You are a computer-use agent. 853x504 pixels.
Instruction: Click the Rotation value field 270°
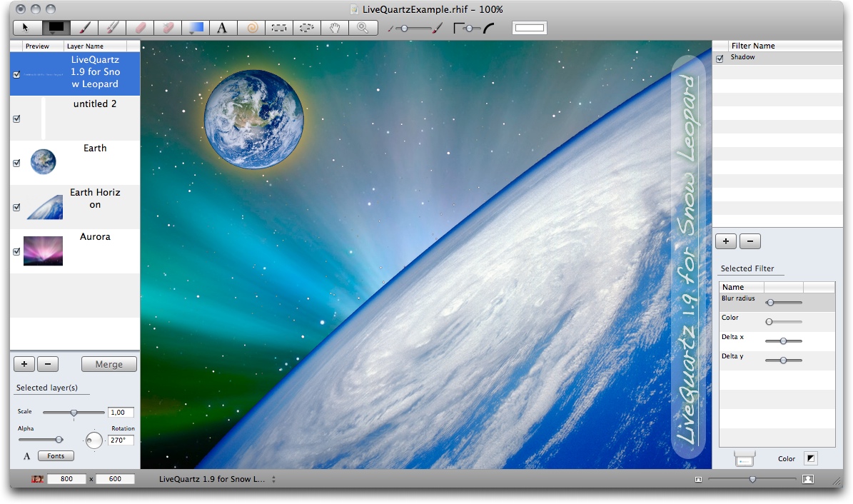[121, 440]
